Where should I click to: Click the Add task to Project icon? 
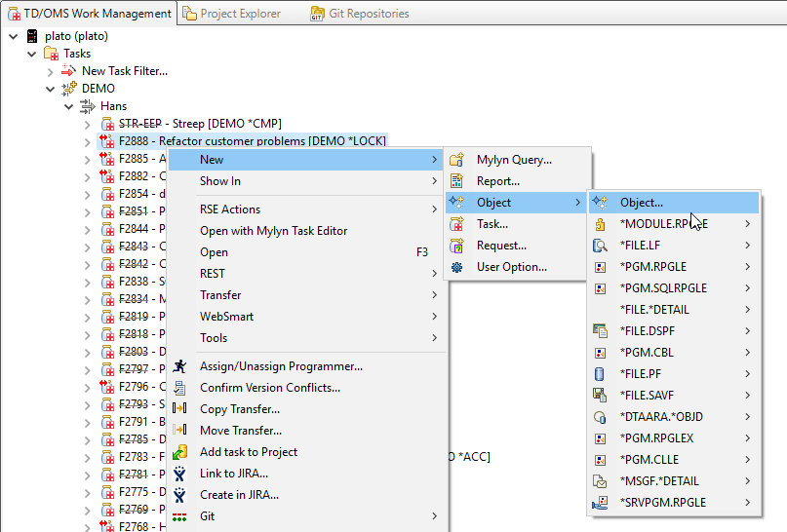[179, 452]
